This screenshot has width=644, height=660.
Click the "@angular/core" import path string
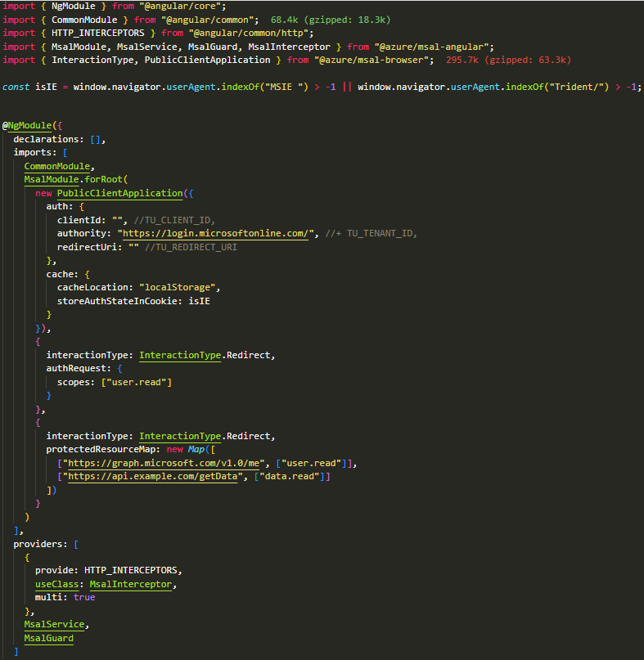182,7
